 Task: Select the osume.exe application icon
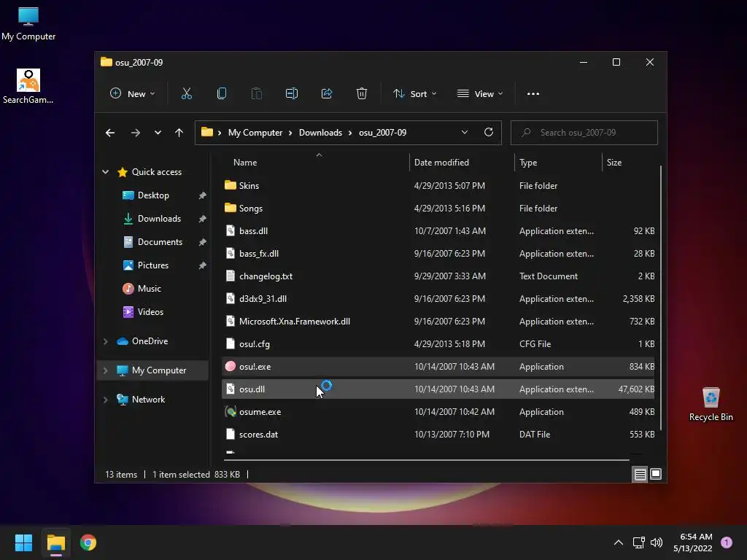230,411
